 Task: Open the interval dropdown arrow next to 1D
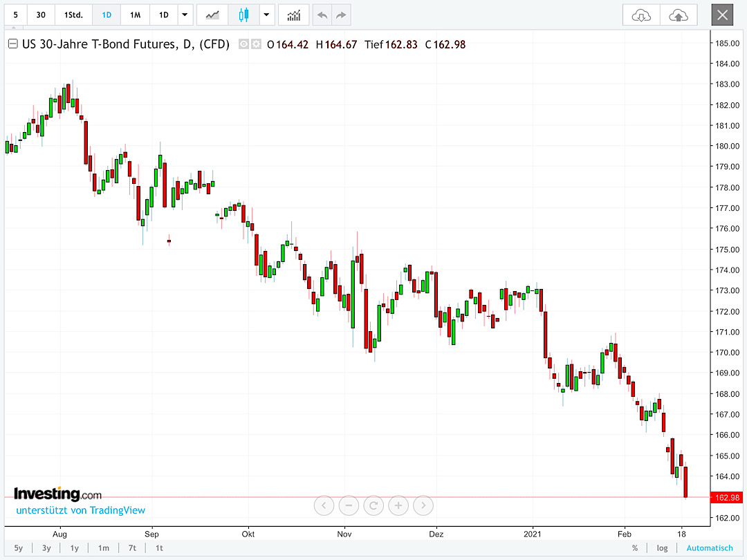click(183, 15)
